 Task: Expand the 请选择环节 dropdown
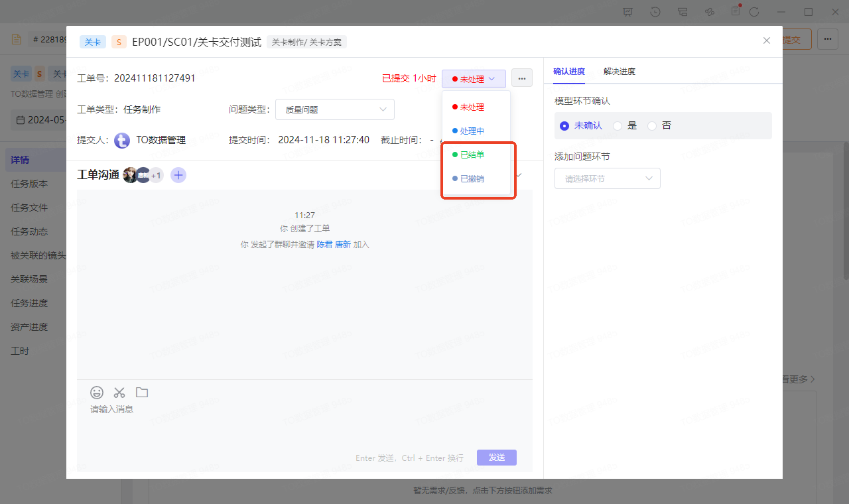[x=607, y=178]
